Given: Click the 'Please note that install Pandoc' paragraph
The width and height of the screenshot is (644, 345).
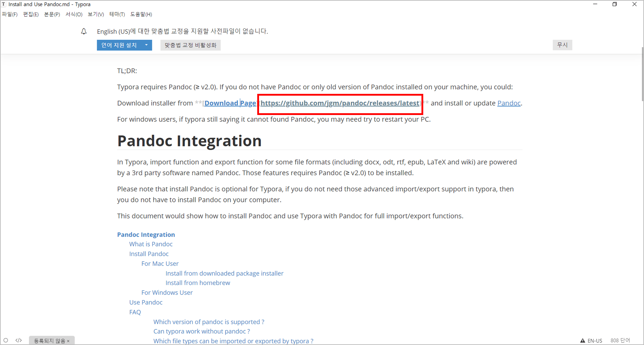Looking at the screenshot, I should 316,194.
